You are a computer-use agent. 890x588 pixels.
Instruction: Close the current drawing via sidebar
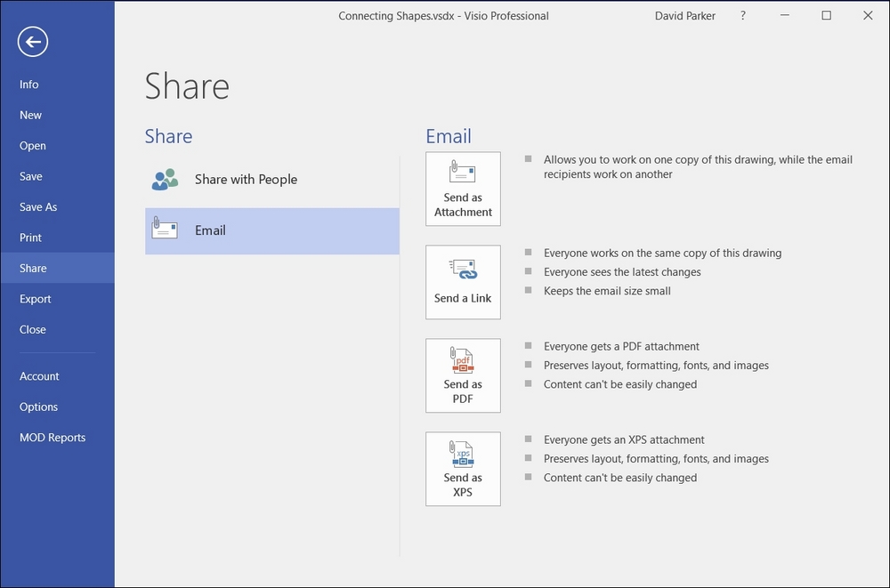coord(57,329)
